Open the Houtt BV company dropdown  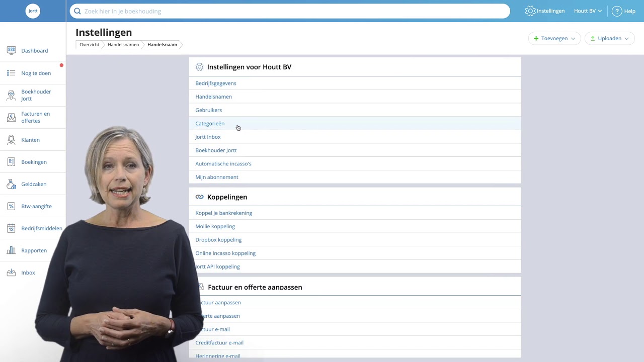(x=588, y=11)
